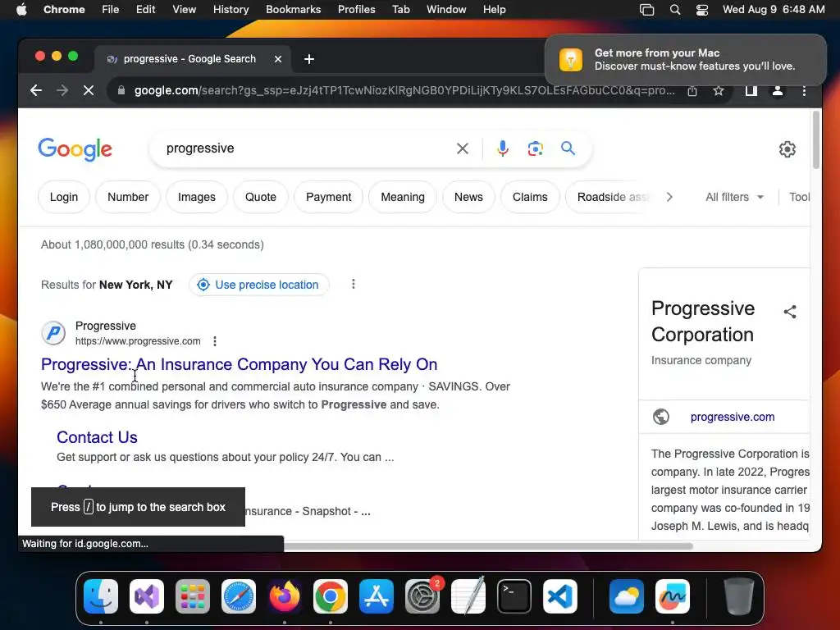
Task: Click the padlock site info icon
Action: (121, 90)
